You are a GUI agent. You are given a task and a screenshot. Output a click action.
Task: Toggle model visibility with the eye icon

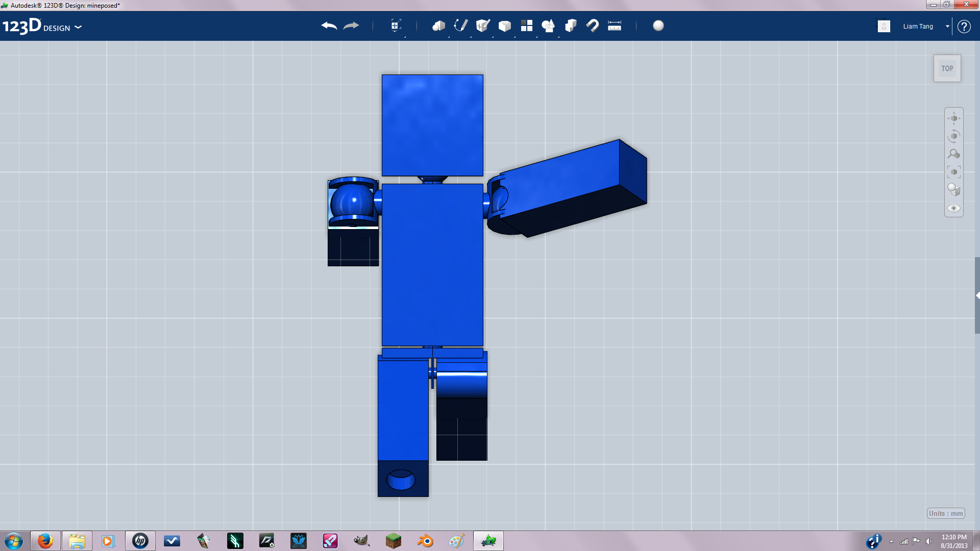pos(953,208)
